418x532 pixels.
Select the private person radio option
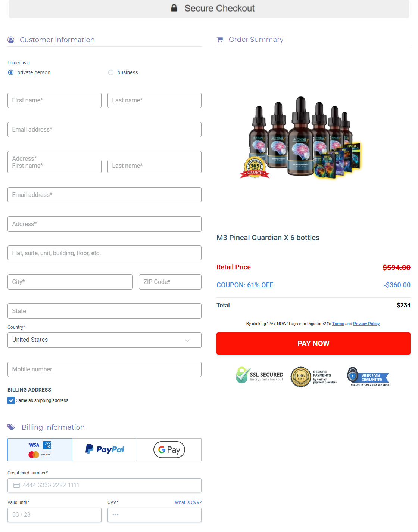[11, 72]
